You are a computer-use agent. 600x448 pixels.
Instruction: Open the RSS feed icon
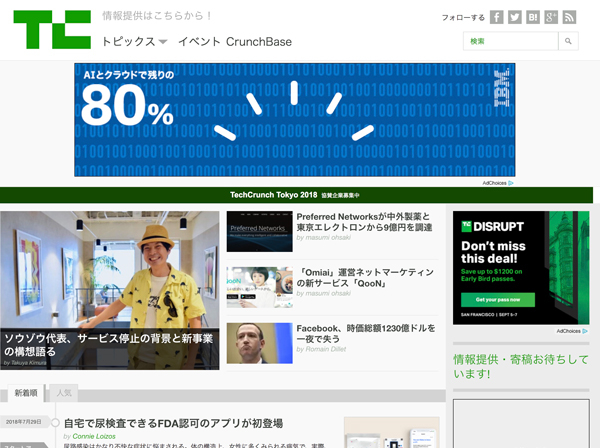coord(569,17)
